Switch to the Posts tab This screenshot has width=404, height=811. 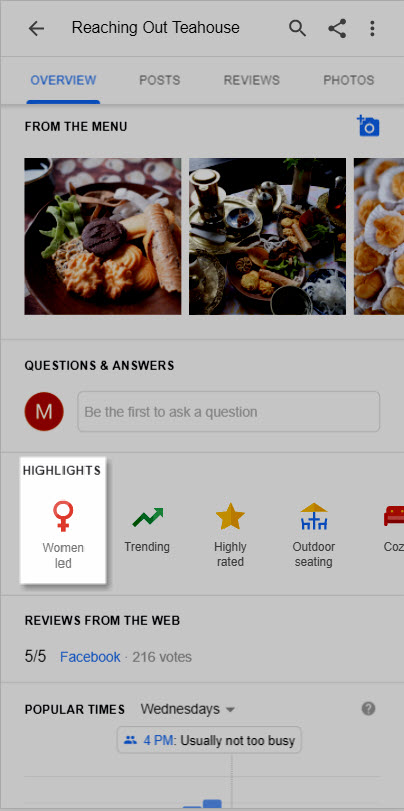[x=160, y=80]
